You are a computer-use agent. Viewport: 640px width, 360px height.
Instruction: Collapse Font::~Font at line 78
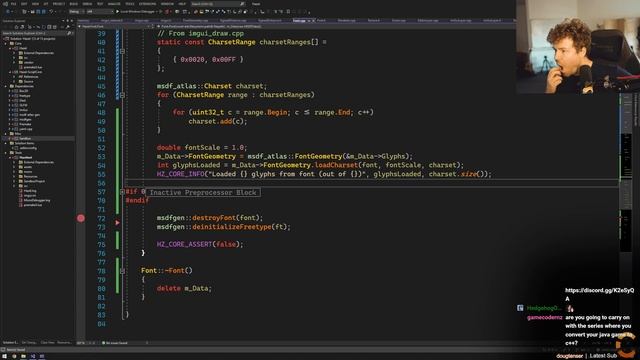(122, 271)
